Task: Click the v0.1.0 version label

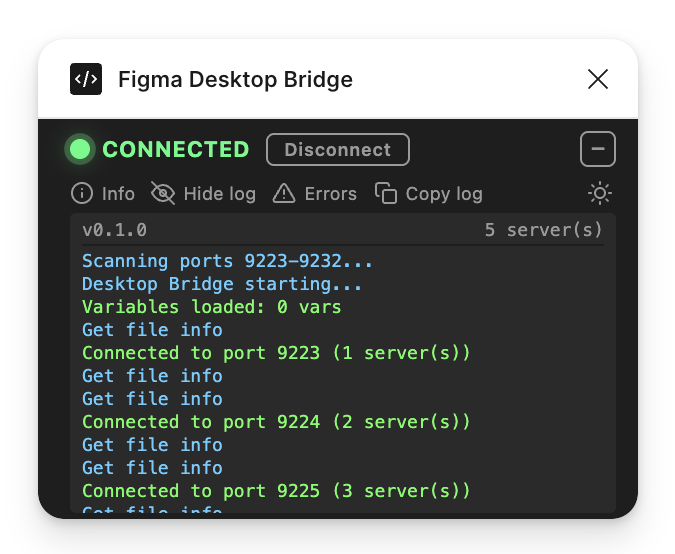Action: [115, 230]
